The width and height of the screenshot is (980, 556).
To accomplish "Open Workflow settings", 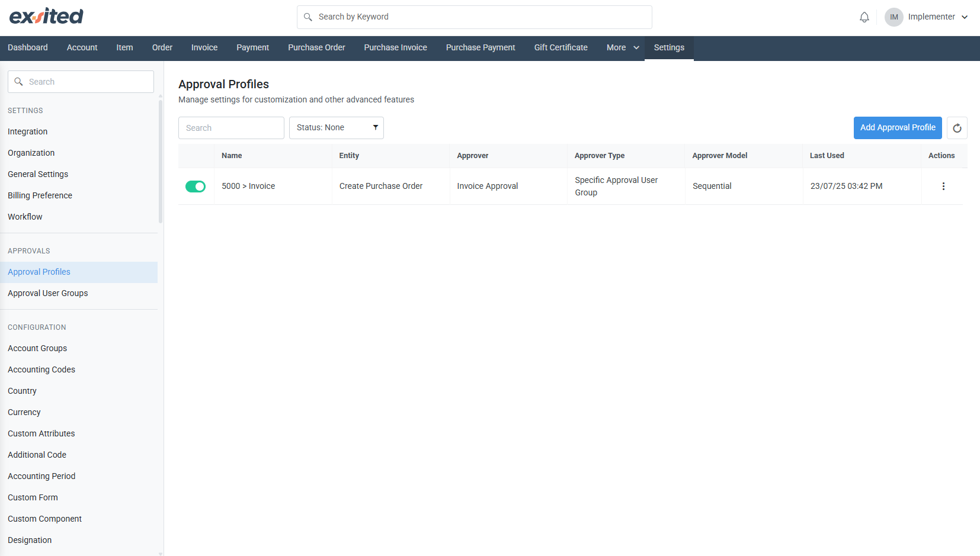I will coord(79,217).
